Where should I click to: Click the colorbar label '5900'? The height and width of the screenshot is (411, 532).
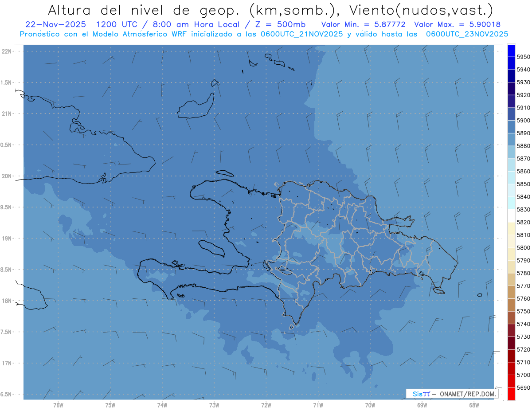[524, 121]
